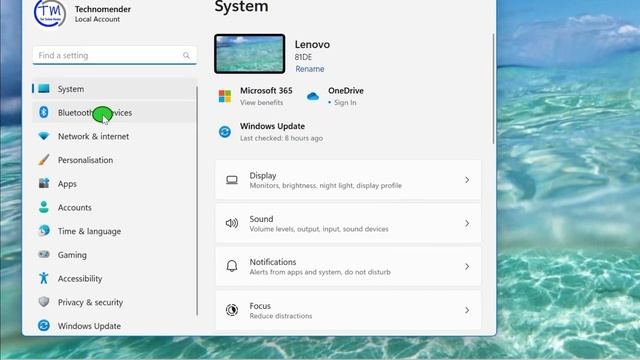Click Microsoft 365 View benefits

262,102
